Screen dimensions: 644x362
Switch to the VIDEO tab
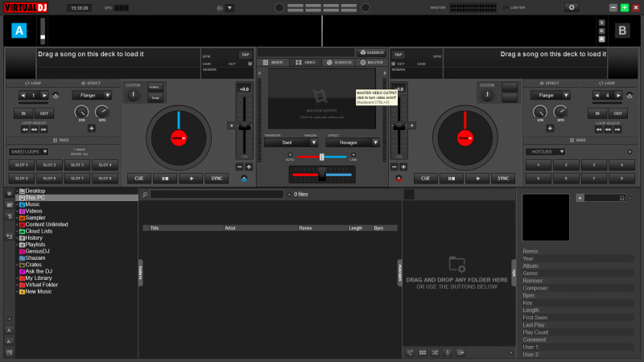[x=306, y=63]
